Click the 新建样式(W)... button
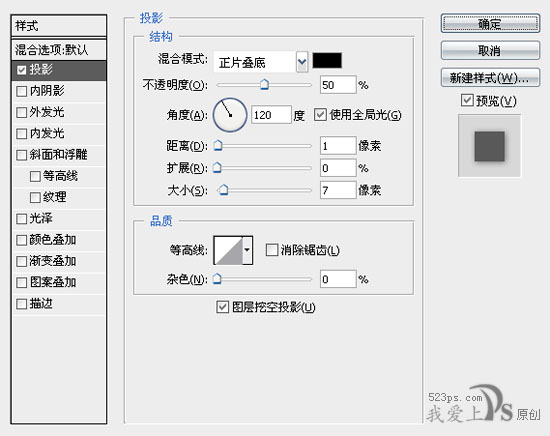The height and width of the screenshot is (436, 550). 490,78
